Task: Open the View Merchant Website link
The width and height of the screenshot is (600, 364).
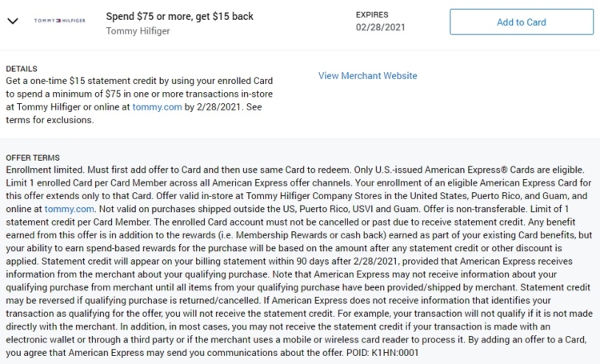Action: 368,76
